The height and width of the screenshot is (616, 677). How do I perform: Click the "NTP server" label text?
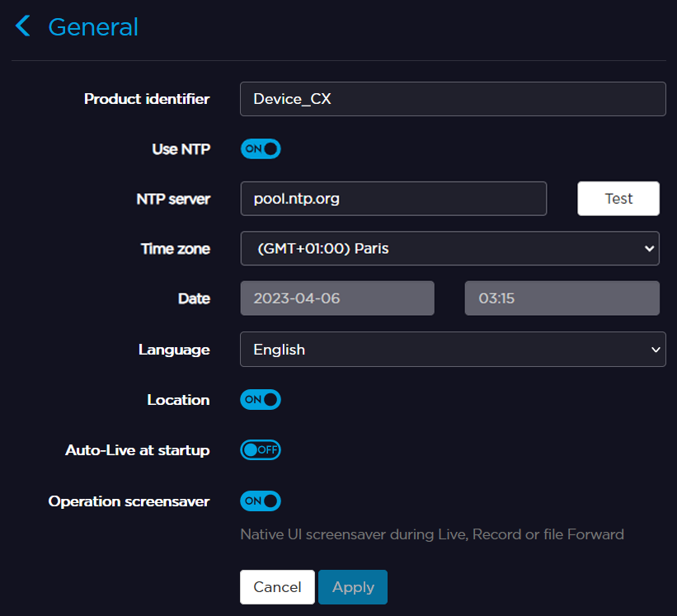173,199
